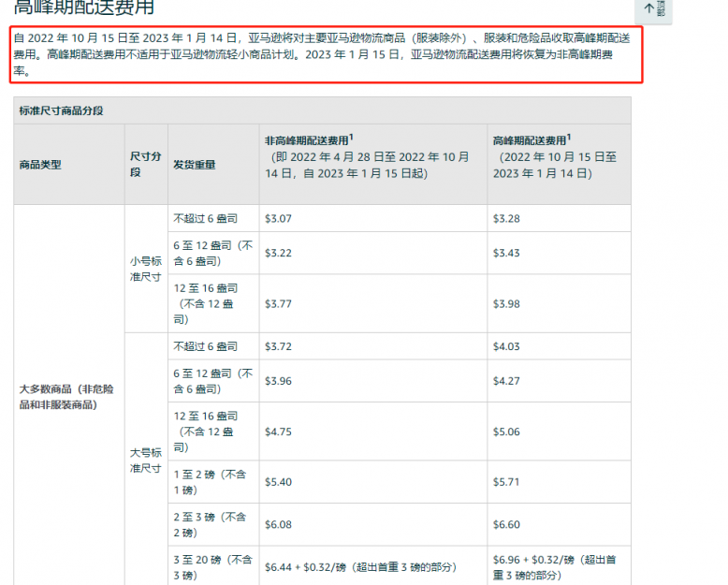Image resolution: width=728 pixels, height=585 pixels.
Task: Click the 高峰期配送费用 column header in table
Action: [x=559, y=165]
